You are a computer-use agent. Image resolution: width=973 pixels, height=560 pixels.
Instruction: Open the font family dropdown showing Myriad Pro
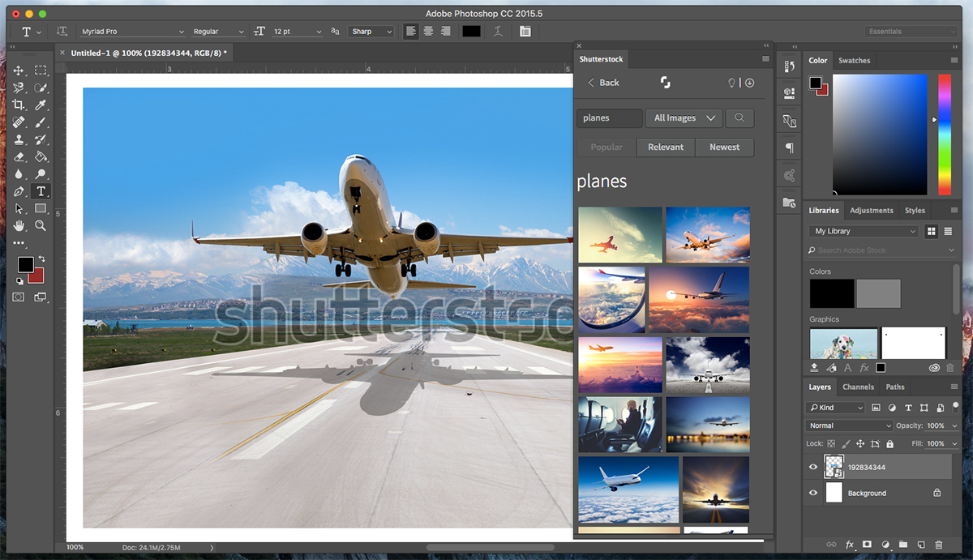[132, 31]
